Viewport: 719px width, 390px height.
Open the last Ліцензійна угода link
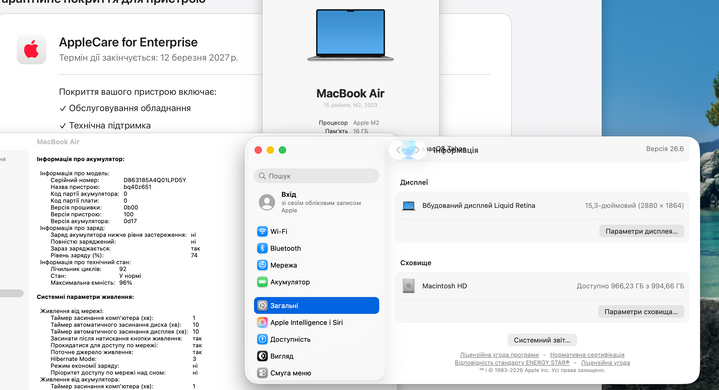click(x=605, y=363)
